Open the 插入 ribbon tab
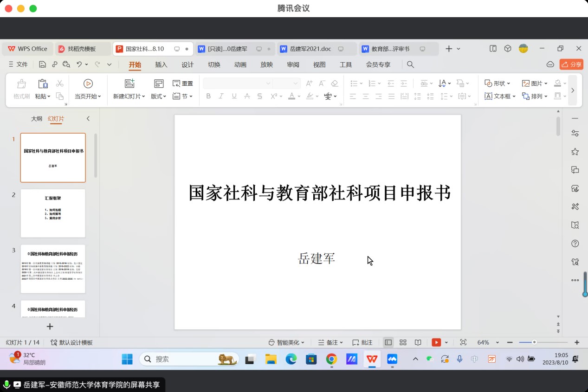The width and height of the screenshot is (588, 392). [x=161, y=64]
